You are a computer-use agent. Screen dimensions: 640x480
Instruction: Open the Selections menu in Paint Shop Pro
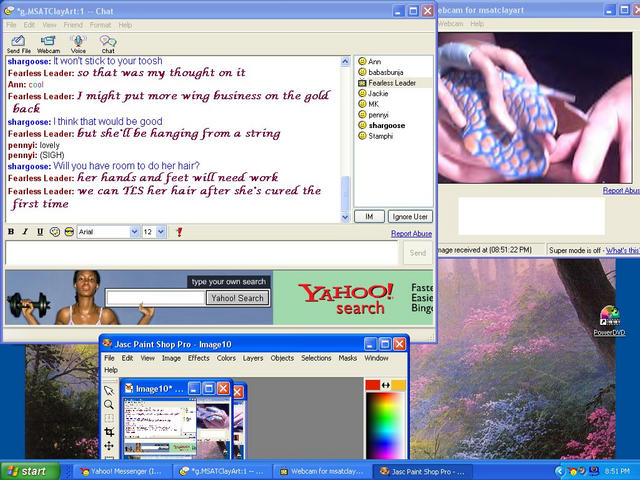pyautogui.click(x=316, y=358)
